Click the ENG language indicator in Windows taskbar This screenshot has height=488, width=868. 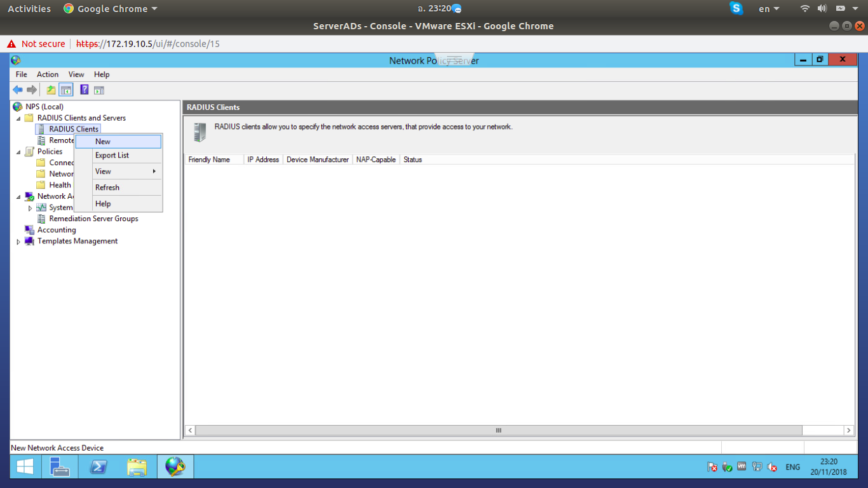[x=793, y=467]
